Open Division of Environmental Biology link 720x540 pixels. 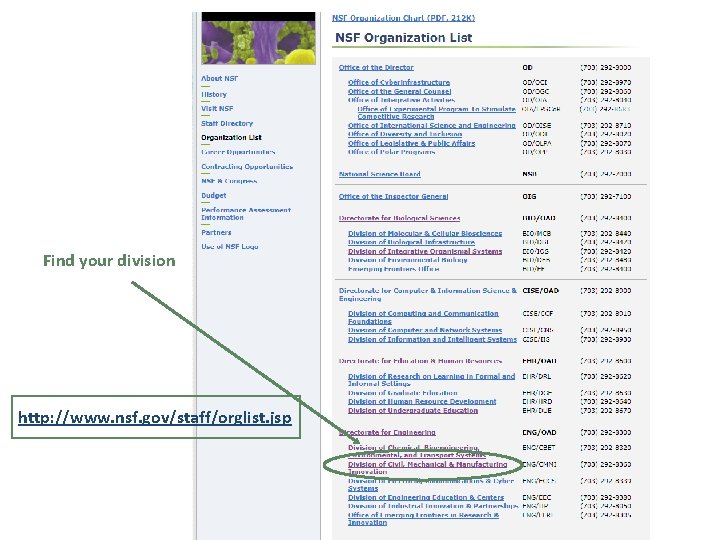(x=407, y=260)
